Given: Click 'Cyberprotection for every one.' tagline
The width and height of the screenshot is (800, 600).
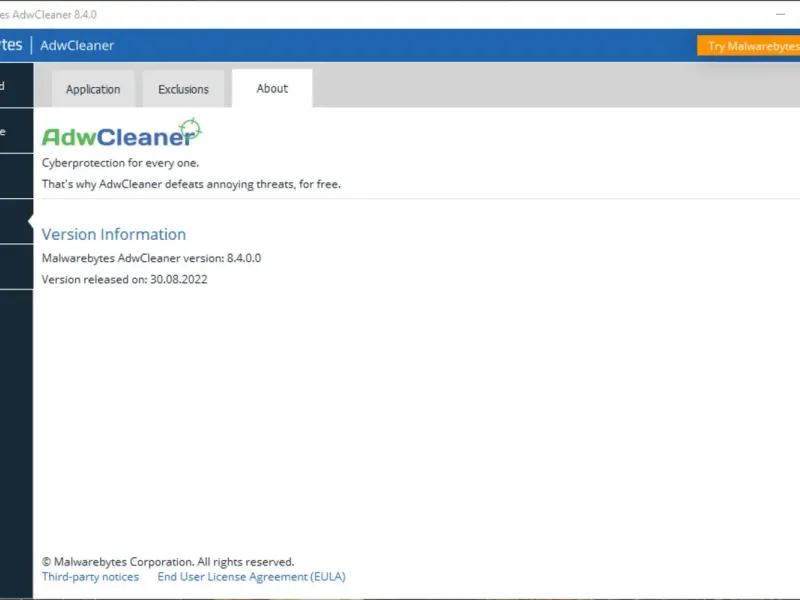Looking at the screenshot, I should tap(120, 163).
